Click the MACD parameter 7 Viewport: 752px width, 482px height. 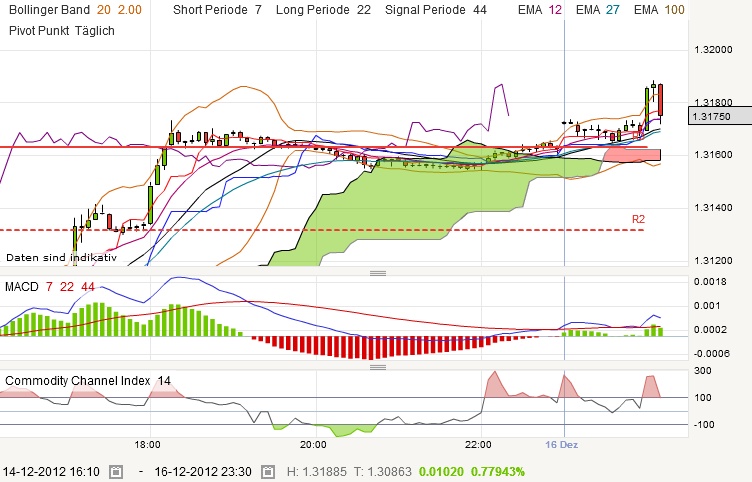point(49,287)
